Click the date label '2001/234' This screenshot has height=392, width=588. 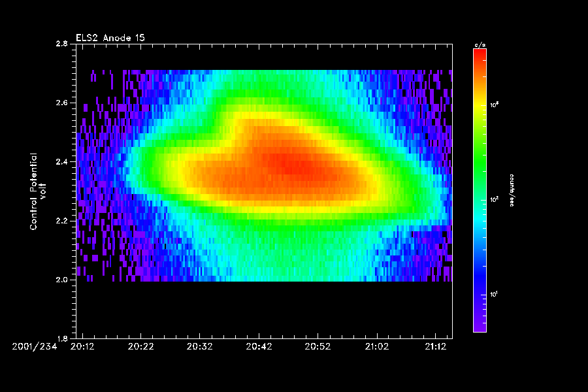[x=35, y=346]
